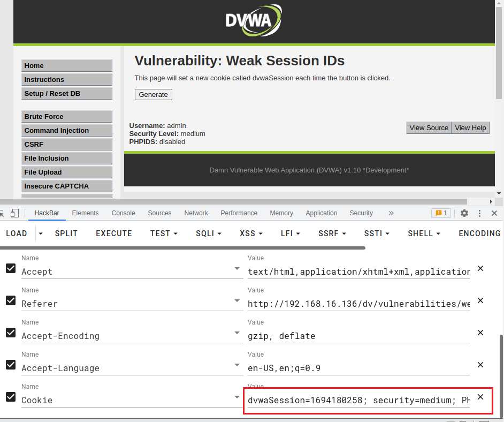Uncheck the Accept-Language header checkbox

(11, 365)
